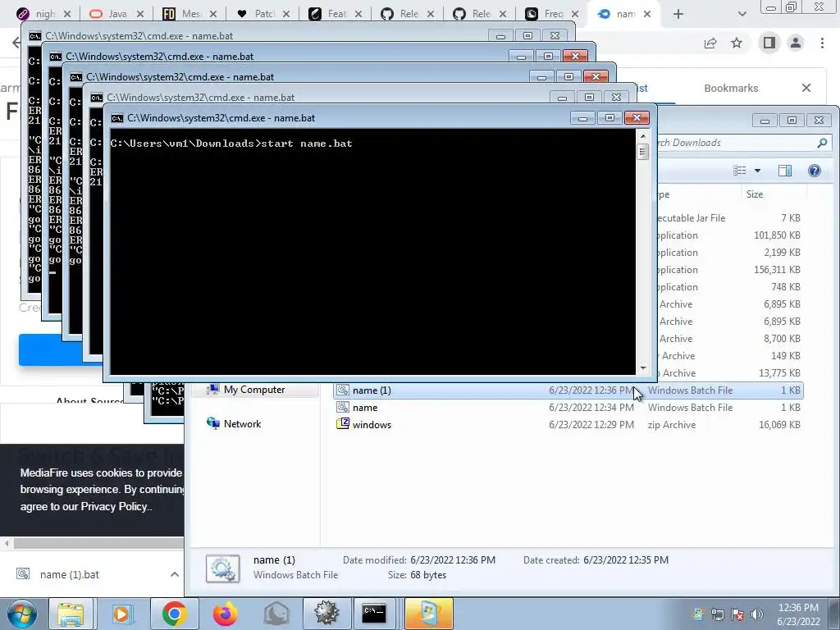
Task: Switch to the Java browser tab
Action: click(116, 14)
